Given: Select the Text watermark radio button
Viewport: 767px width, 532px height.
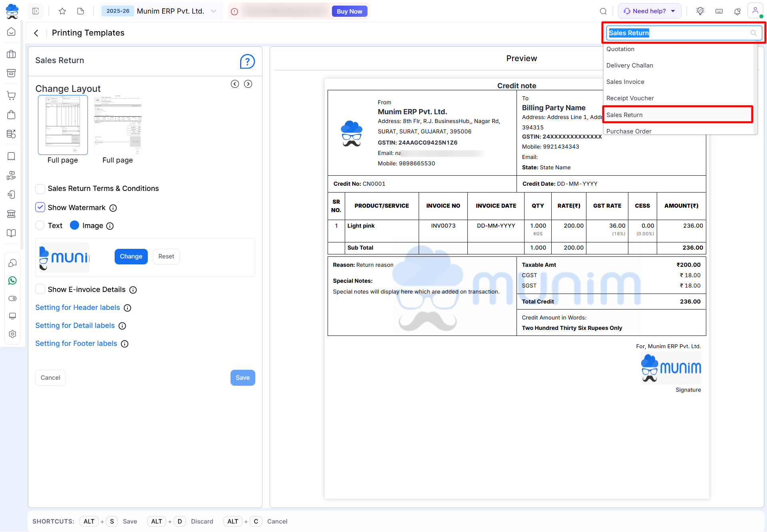Looking at the screenshot, I should pyautogui.click(x=40, y=225).
